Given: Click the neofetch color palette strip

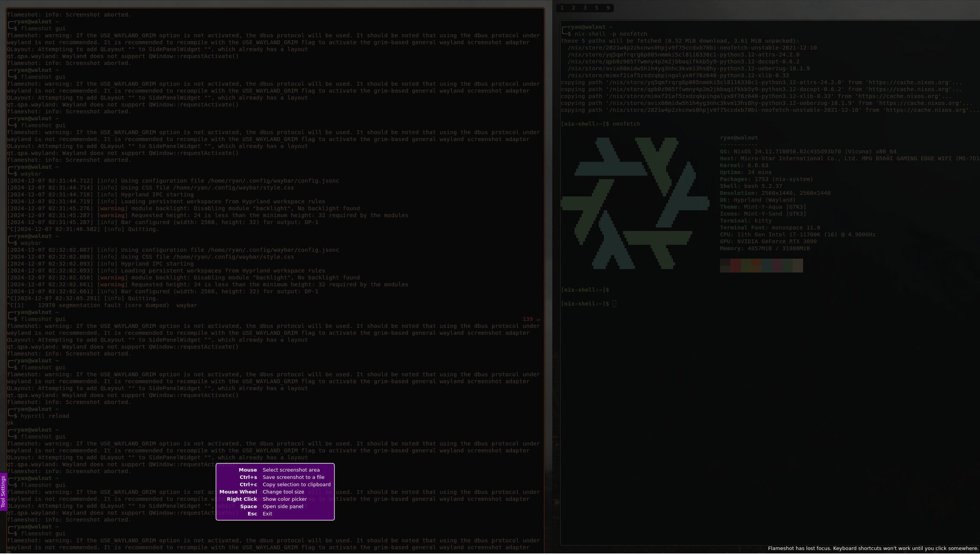Looking at the screenshot, I should (761, 266).
